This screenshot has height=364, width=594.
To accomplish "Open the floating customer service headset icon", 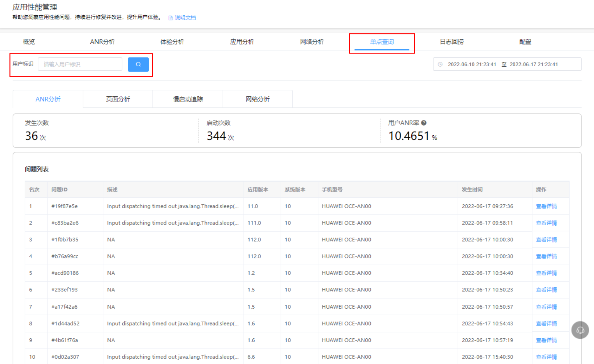I will [x=580, y=330].
